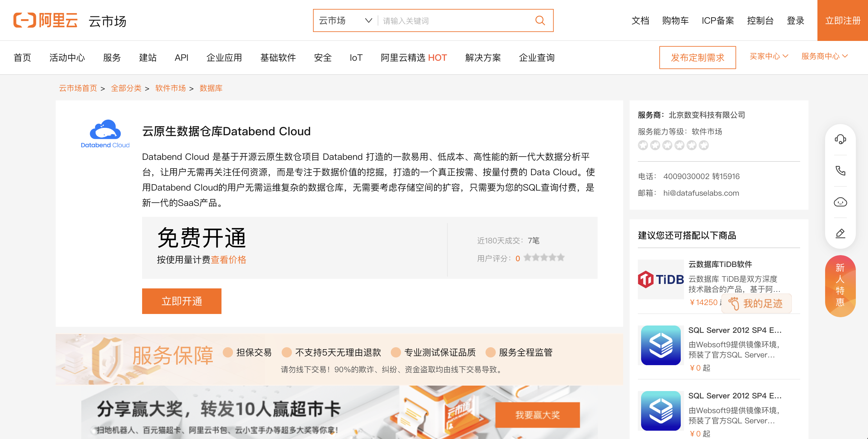Click the 查看价格 link
This screenshot has width=868, height=439.
pyautogui.click(x=229, y=260)
